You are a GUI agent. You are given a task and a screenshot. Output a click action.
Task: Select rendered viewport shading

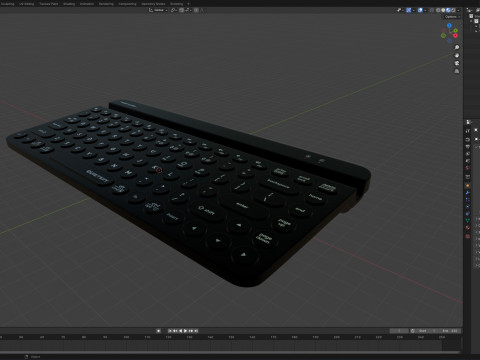point(453,10)
